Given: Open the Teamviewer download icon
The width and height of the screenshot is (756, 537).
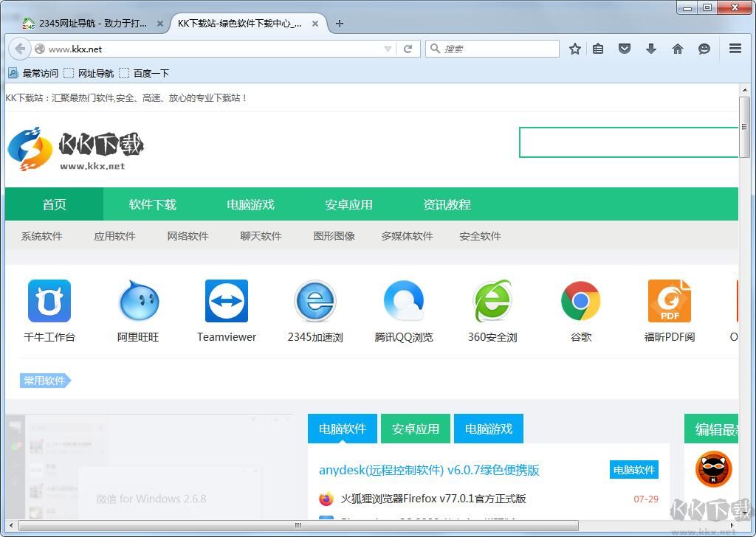Looking at the screenshot, I should click(x=226, y=300).
